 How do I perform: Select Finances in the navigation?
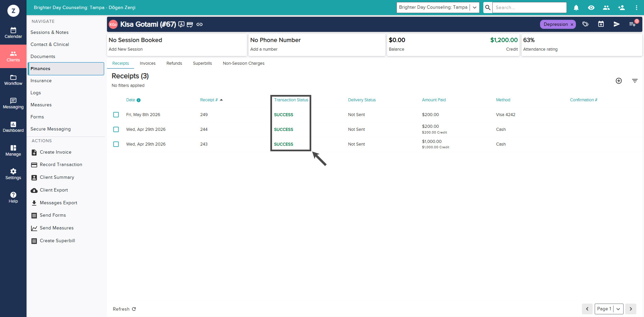(x=66, y=69)
